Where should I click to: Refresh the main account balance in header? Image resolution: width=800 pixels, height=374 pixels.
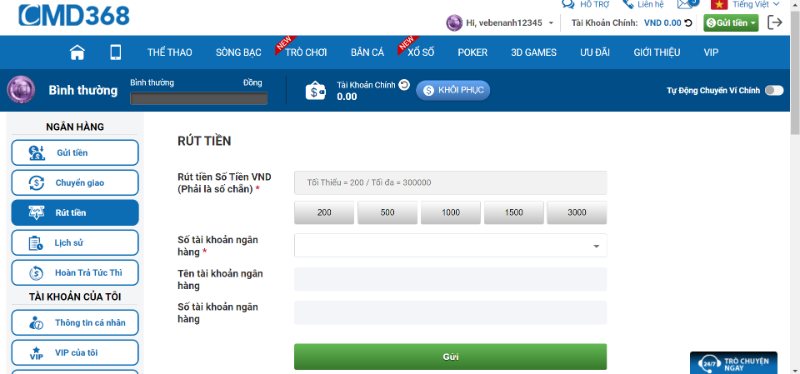[688, 23]
